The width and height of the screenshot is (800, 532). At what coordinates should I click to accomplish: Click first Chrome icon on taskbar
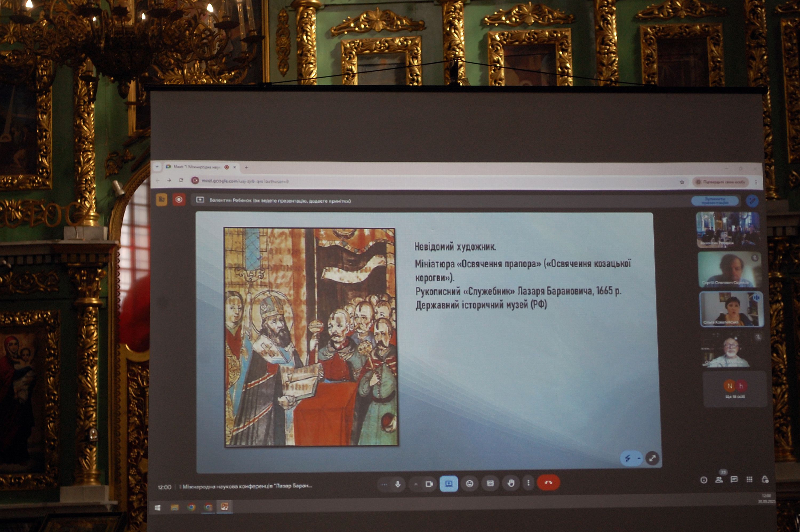click(x=191, y=507)
